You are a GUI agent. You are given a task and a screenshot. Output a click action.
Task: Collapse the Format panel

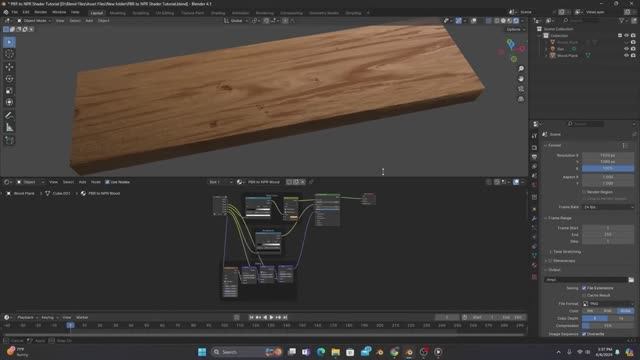[553, 145]
